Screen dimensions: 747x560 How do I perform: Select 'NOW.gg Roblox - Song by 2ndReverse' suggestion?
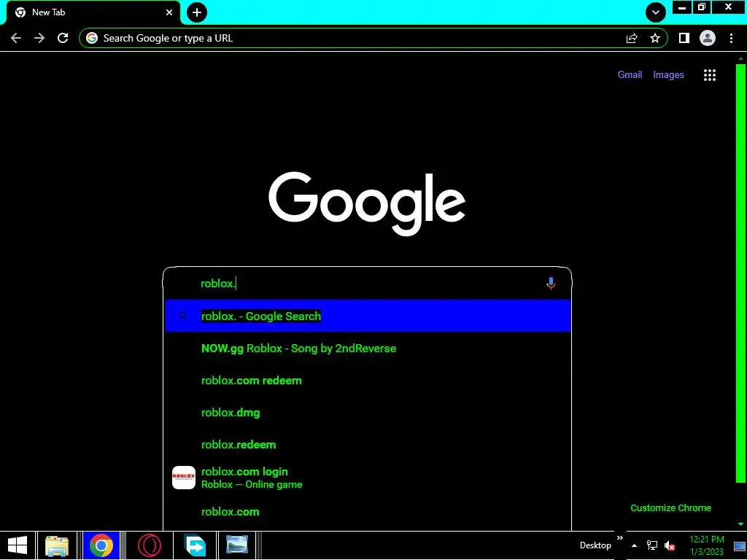point(368,348)
